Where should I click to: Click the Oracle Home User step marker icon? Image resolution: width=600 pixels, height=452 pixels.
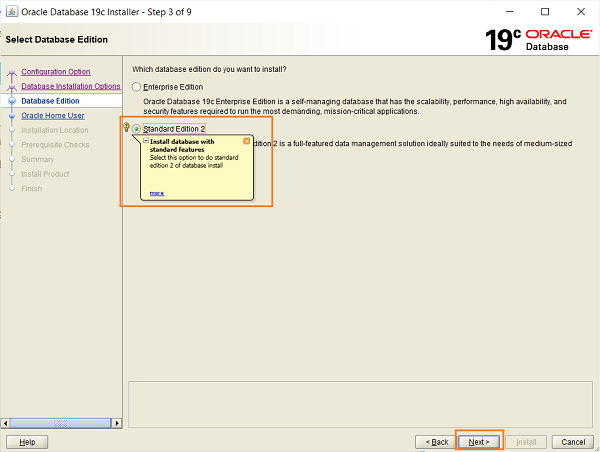point(12,116)
